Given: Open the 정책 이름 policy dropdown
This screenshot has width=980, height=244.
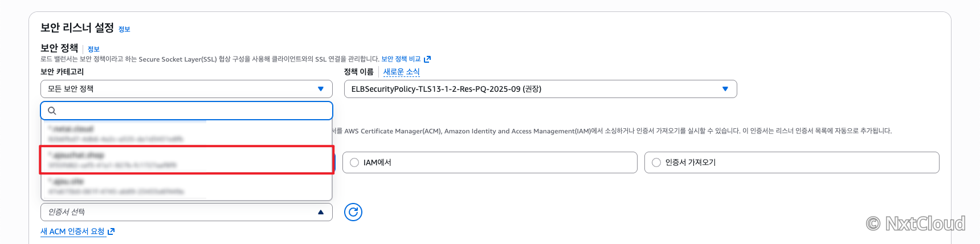Looking at the screenshot, I should [540, 89].
